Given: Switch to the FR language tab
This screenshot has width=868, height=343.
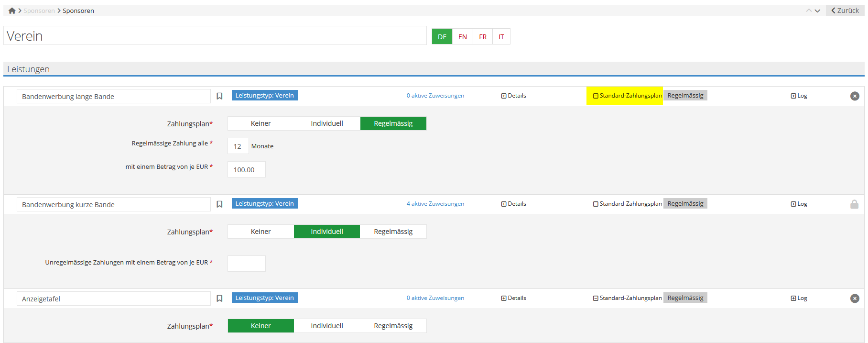Looking at the screenshot, I should point(483,37).
